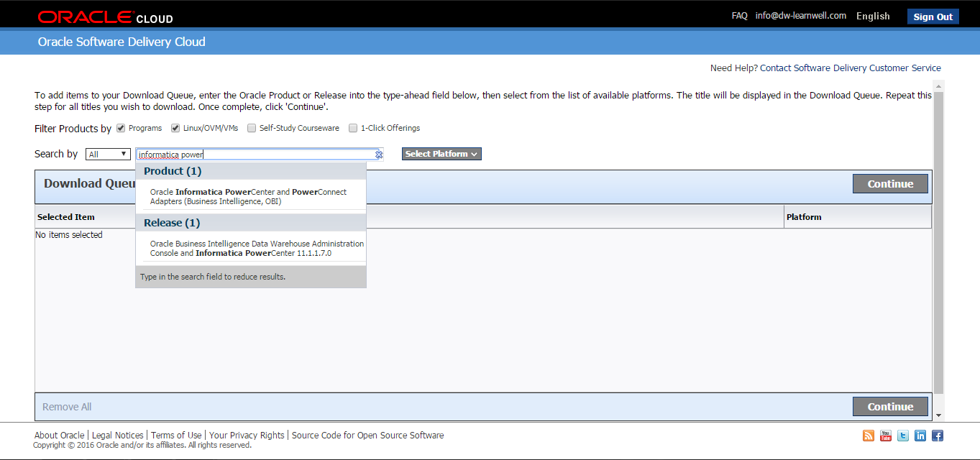Viewport: 980px width, 460px height.
Task: Open Your Privacy Rights footer link
Action: (247, 436)
